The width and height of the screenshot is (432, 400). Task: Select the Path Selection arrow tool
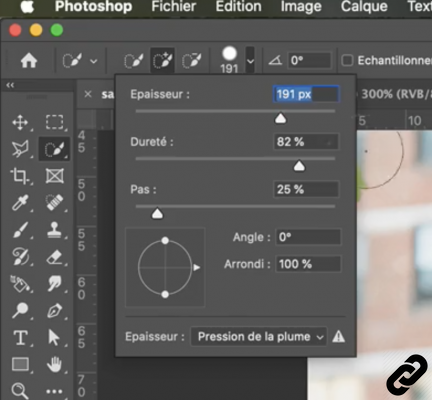[x=54, y=338]
